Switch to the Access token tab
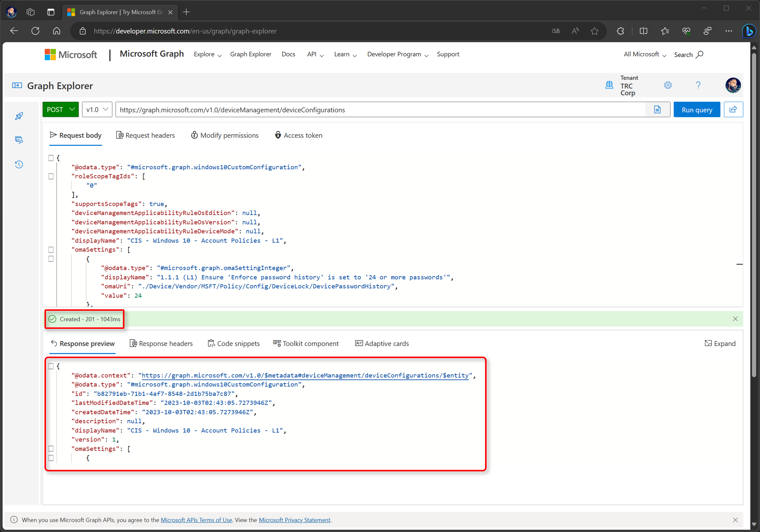760x532 pixels. tap(298, 135)
